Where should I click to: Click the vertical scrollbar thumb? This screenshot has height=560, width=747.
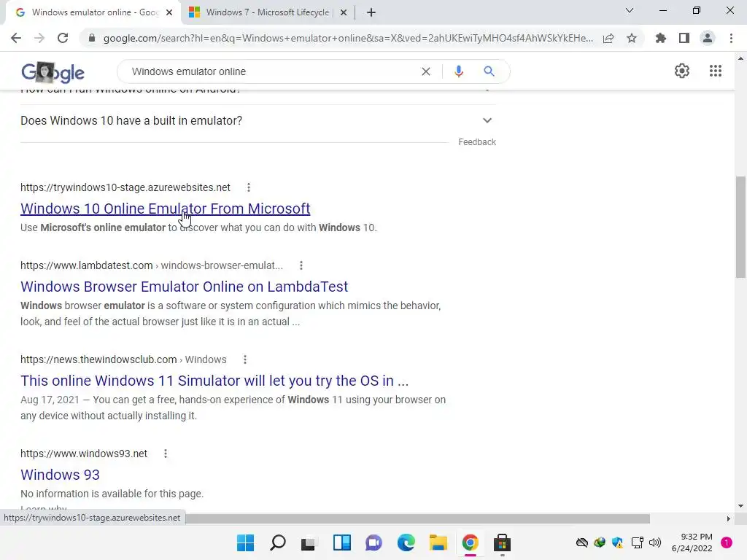[740, 227]
